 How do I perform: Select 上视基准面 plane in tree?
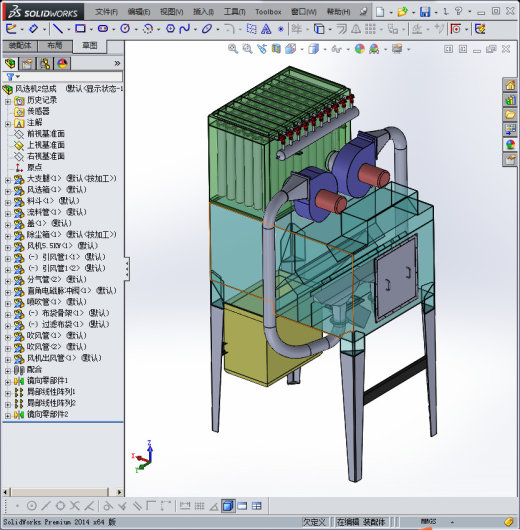pyautogui.click(x=46, y=145)
